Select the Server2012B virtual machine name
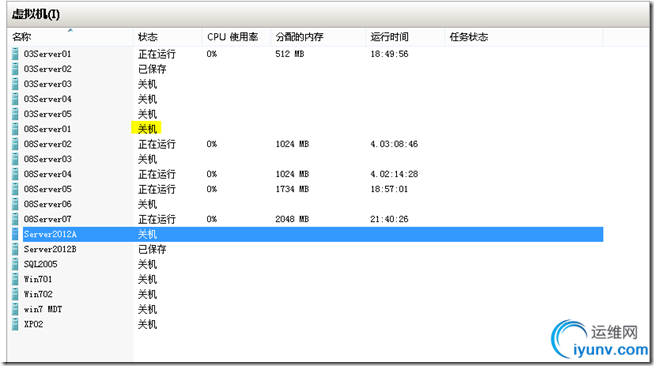This screenshot has height=366, width=654. click(50, 249)
